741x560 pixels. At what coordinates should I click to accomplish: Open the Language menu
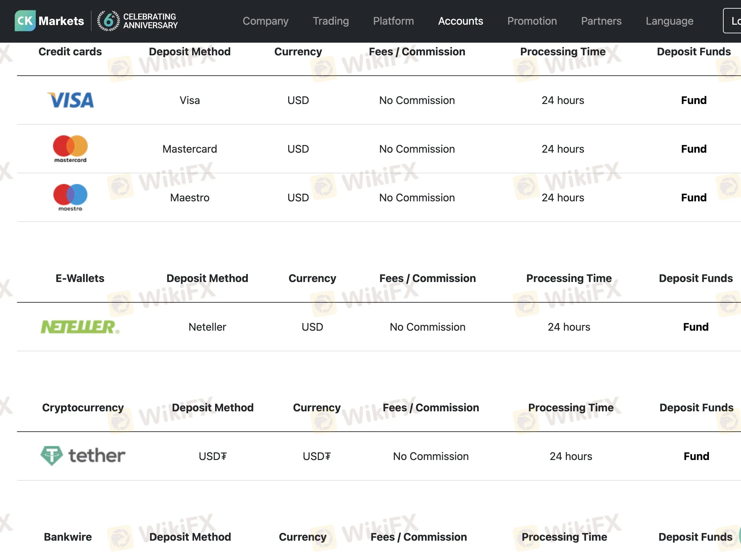tap(669, 21)
